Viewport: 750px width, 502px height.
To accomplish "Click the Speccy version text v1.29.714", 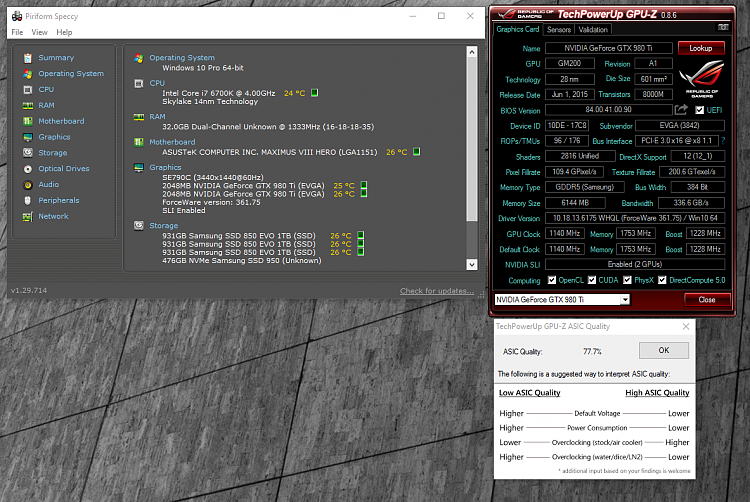I will (x=29, y=291).
